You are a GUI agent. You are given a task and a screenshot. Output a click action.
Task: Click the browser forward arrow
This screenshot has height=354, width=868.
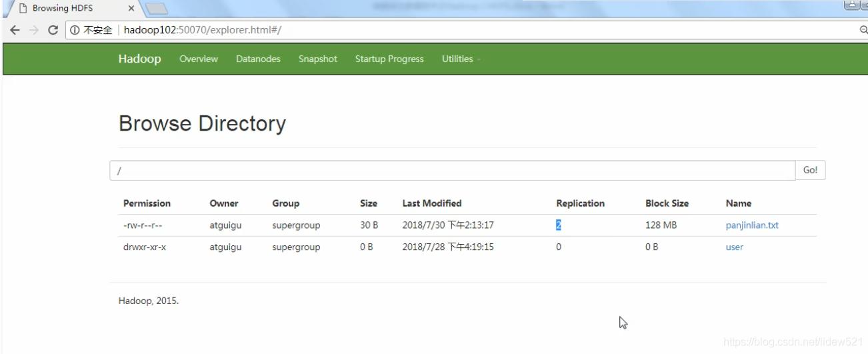(34, 30)
